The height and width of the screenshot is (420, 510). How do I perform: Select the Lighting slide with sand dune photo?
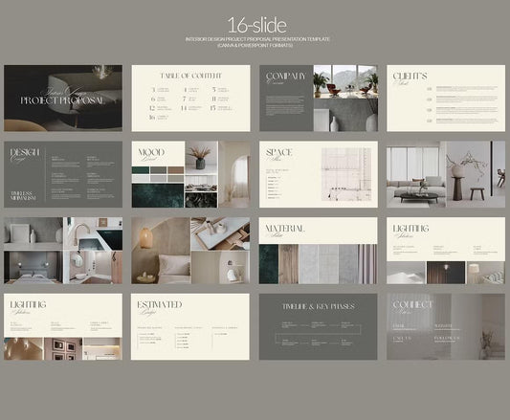446,251
